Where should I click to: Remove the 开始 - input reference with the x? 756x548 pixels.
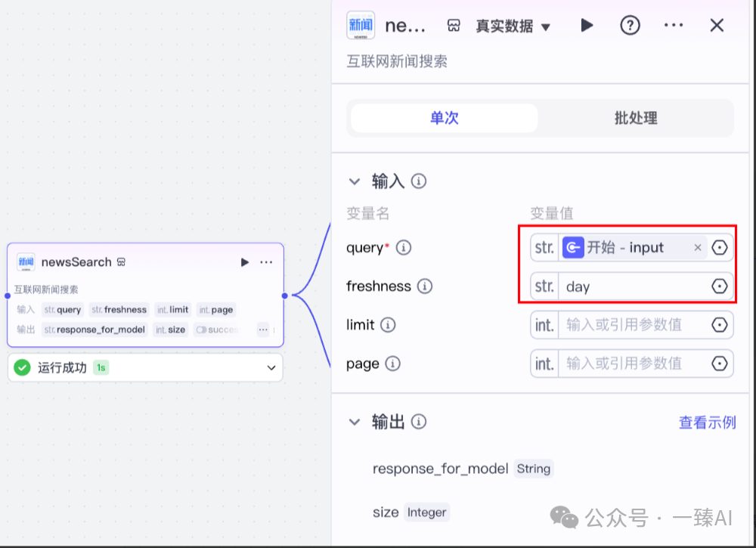coord(697,247)
